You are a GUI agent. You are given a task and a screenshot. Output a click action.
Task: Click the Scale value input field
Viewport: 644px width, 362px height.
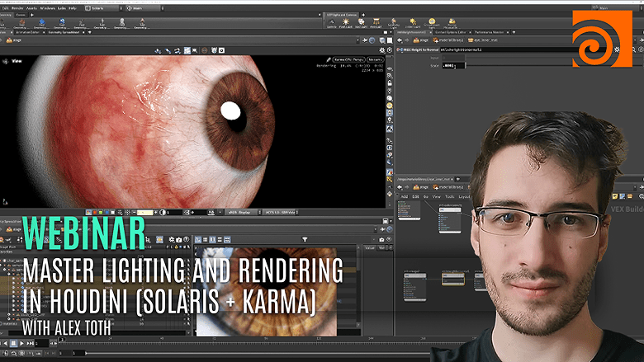pyautogui.click(x=454, y=66)
